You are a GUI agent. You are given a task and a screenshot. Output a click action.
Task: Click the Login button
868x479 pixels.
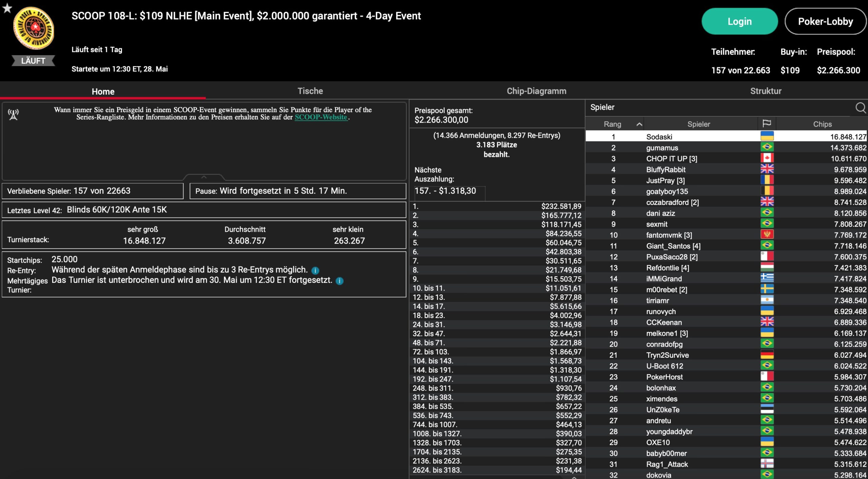click(x=739, y=21)
